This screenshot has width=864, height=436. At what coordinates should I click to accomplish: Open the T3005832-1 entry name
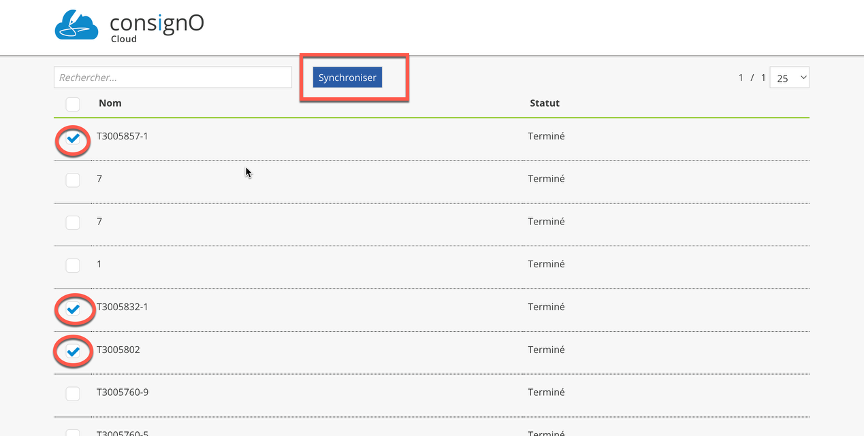click(x=122, y=307)
